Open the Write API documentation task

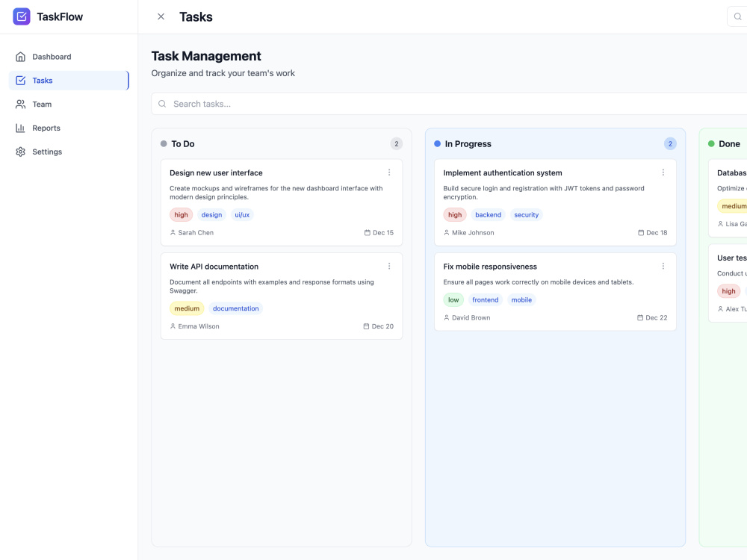click(x=282, y=296)
